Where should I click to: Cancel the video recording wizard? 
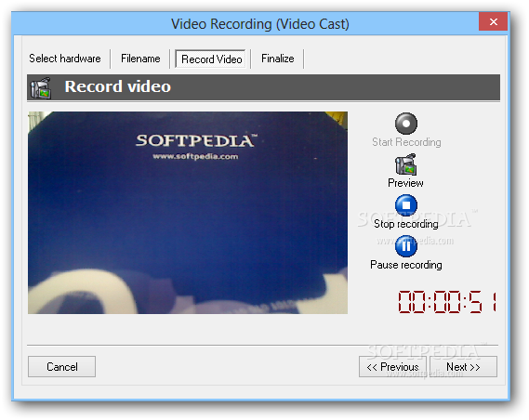[61, 367]
